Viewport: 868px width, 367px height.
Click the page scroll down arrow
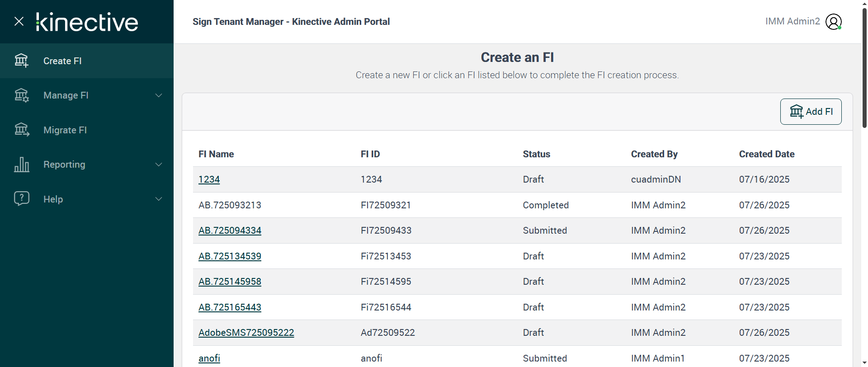tap(864, 362)
